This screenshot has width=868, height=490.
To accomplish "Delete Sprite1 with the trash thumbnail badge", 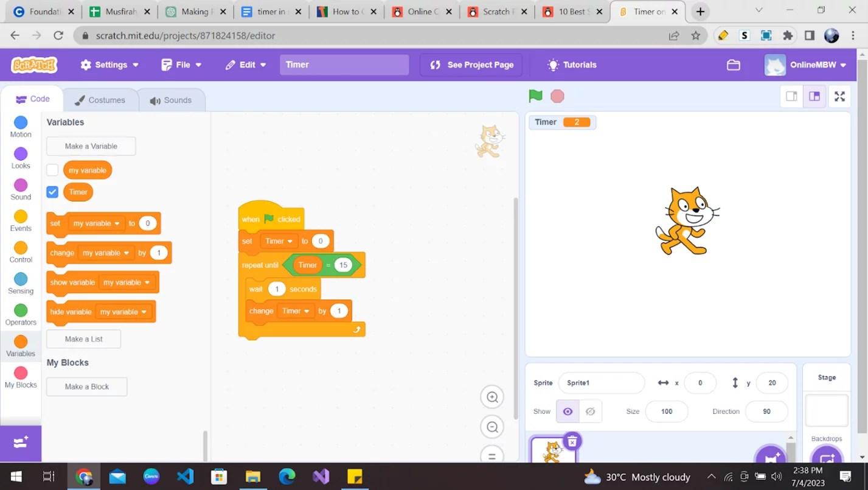I will click(572, 442).
